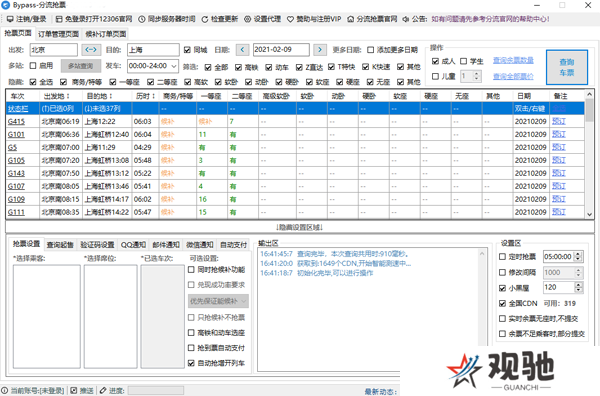Viewport: 600px width, 396px height.
Task: Toggle the 商务/特等 hide checkbox
Action: (x=64, y=82)
